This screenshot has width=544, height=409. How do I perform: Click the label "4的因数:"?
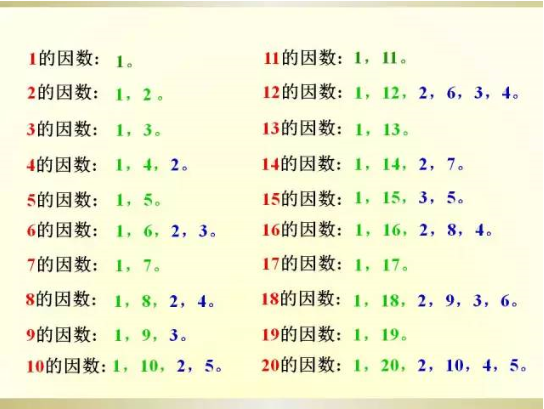(62, 164)
